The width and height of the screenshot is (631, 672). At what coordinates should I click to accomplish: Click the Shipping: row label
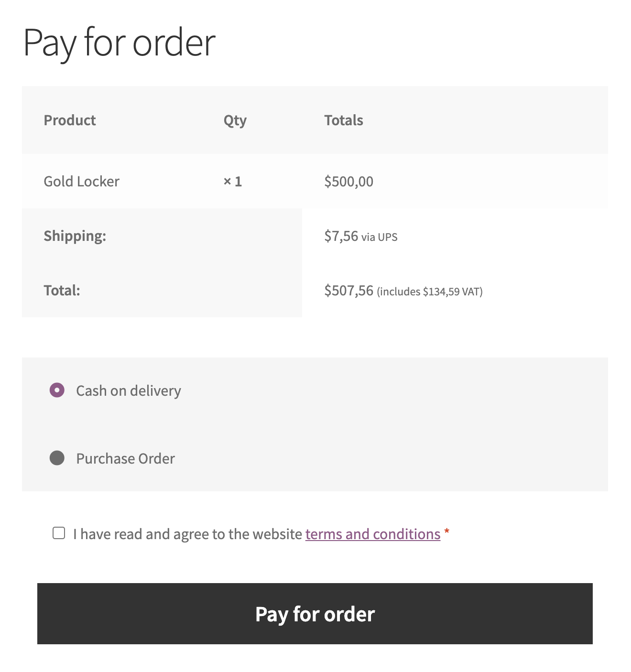75,236
